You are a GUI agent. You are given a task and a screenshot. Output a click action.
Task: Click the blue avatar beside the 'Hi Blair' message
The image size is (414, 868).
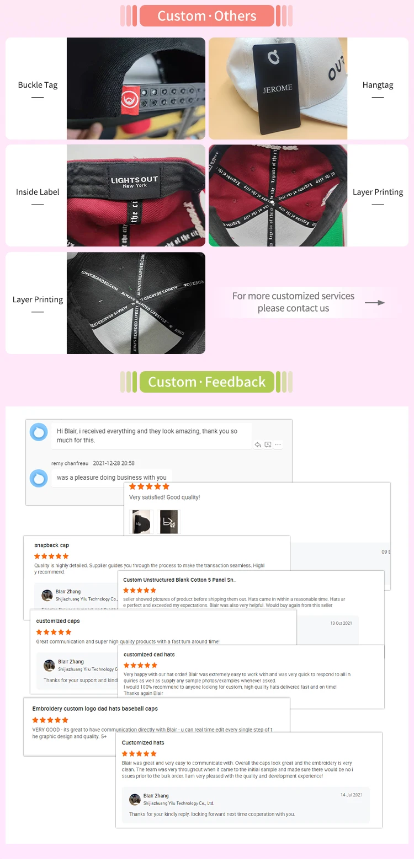[x=39, y=432]
